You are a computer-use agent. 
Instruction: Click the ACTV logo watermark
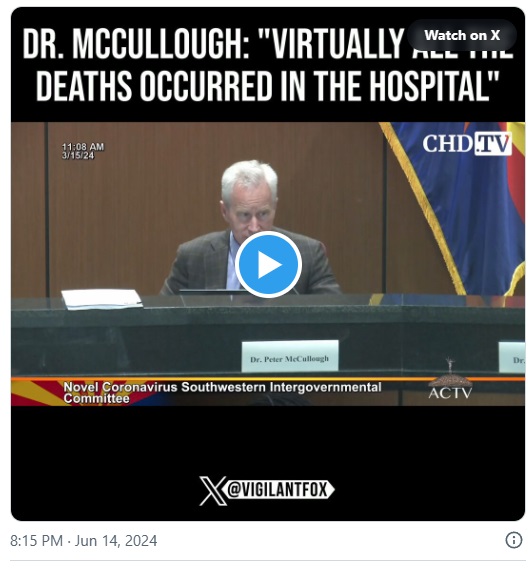pos(450,393)
